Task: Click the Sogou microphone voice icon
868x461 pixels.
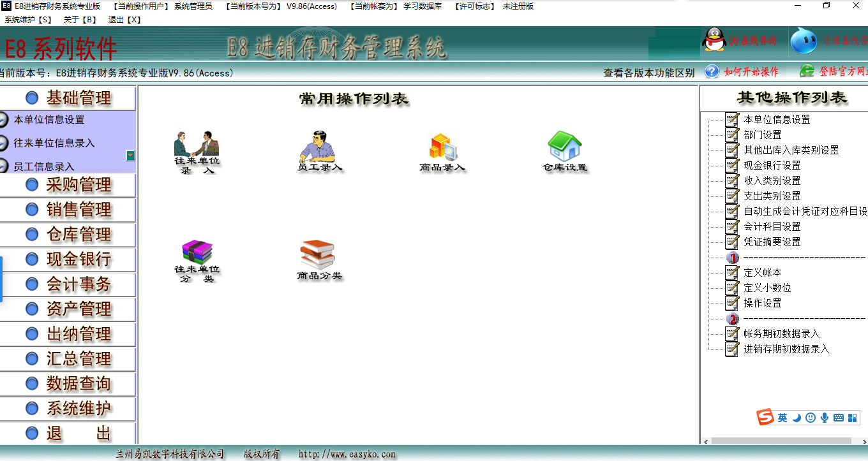Action: (825, 418)
